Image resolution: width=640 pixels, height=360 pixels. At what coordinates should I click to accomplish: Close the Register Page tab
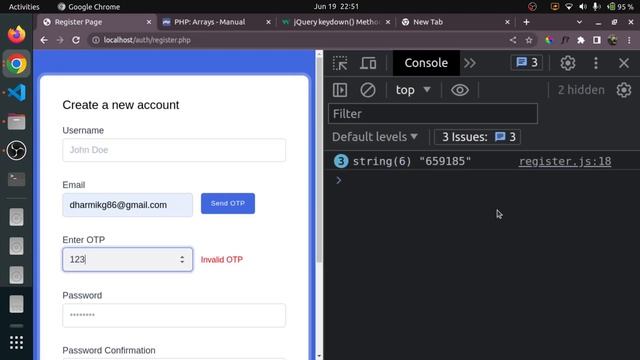149,22
